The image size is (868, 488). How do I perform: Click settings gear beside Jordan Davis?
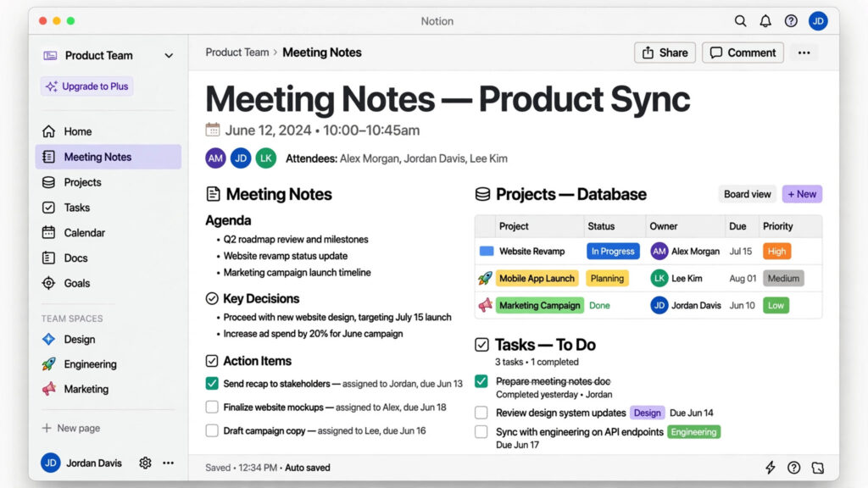pos(145,463)
